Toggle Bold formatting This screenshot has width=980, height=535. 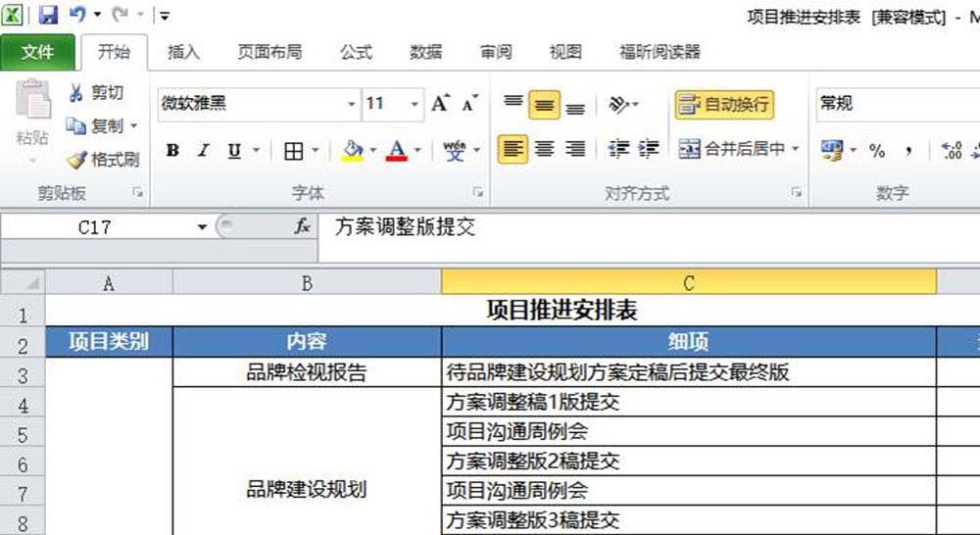pyautogui.click(x=173, y=151)
